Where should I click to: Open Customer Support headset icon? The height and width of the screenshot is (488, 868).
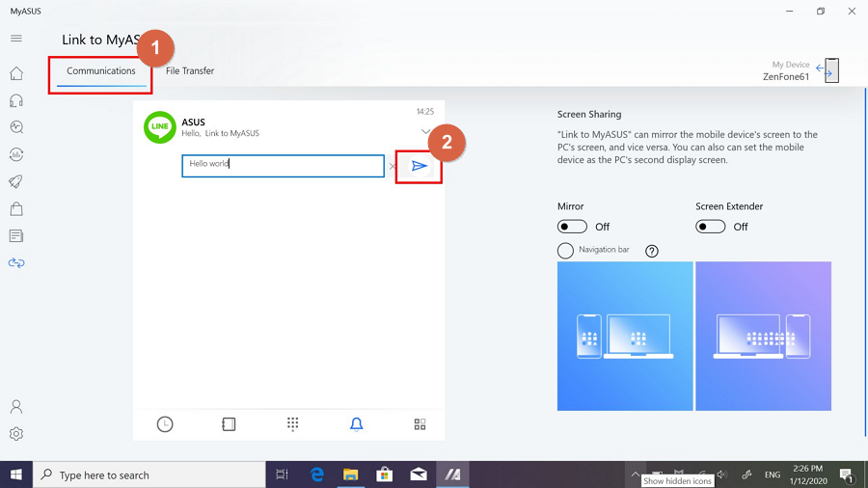(16, 100)
